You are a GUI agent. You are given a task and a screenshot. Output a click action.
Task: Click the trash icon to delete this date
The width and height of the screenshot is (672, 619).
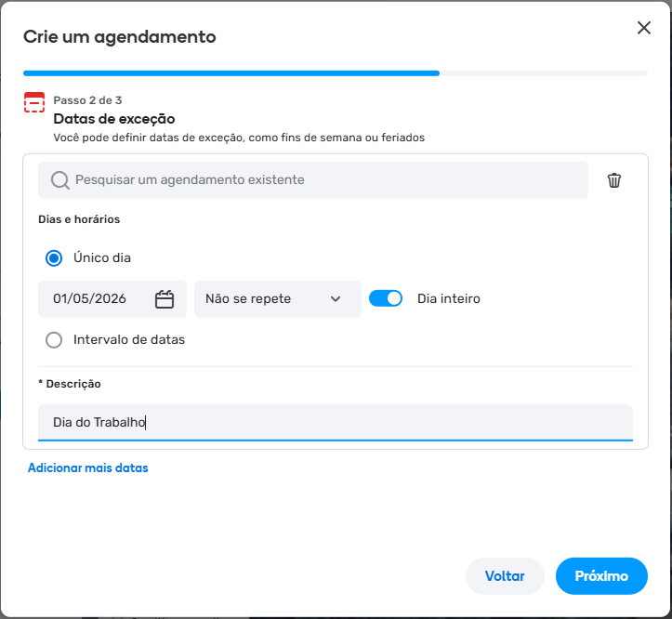pyautogui.click(x=613, y=180)
